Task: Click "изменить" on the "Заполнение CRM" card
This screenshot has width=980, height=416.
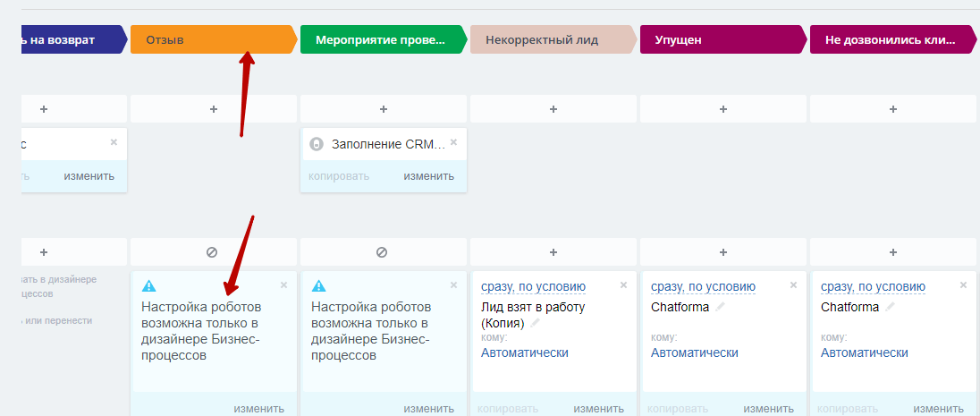Action: (x=428, y=176)
